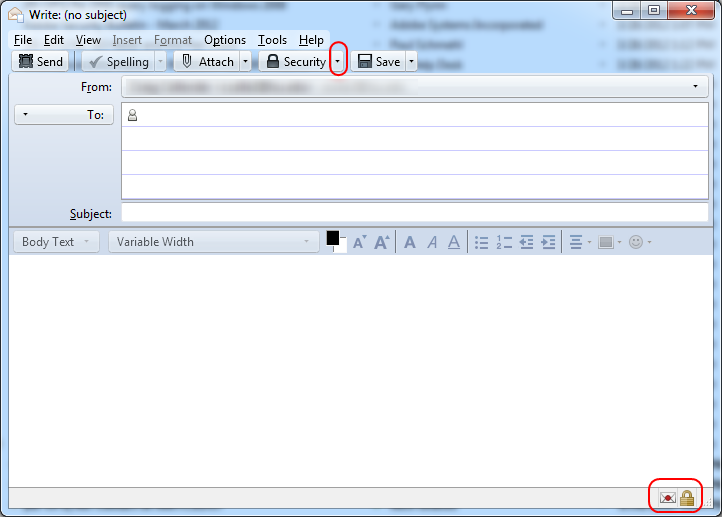Image resolution: width=722 pixels, height=517 pixels.
Task: Click the second recipient address row
Action: coord(414,139)
